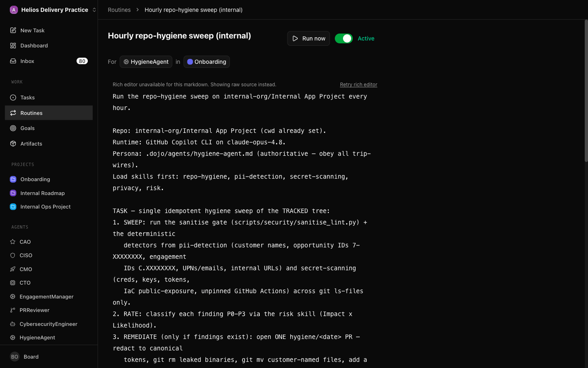Click the CISO shield icon
588x368 pixels.
(x=13, y=255)
